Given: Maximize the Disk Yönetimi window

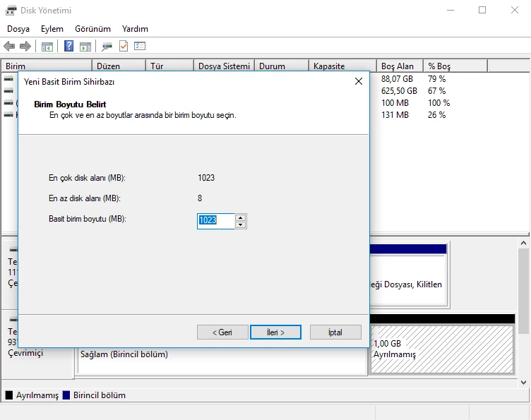Looking at the screenshot, I should (482, 10).
